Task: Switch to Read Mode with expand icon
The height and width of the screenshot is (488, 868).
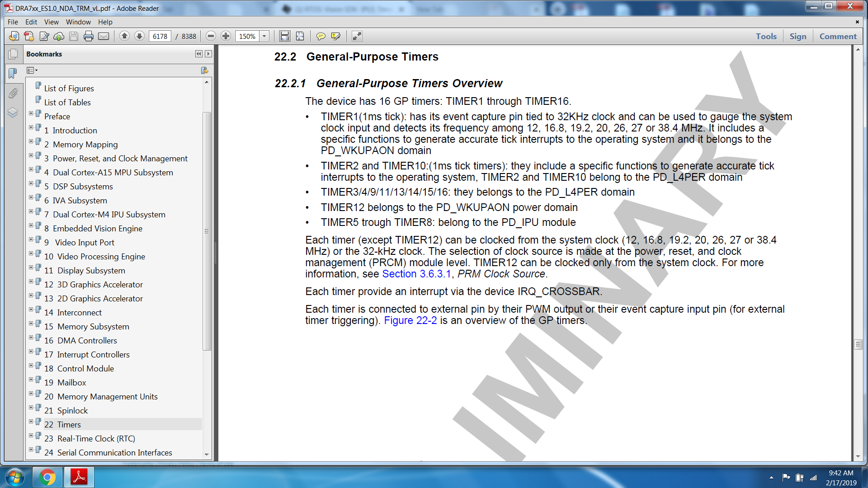Action: point(357,36)
